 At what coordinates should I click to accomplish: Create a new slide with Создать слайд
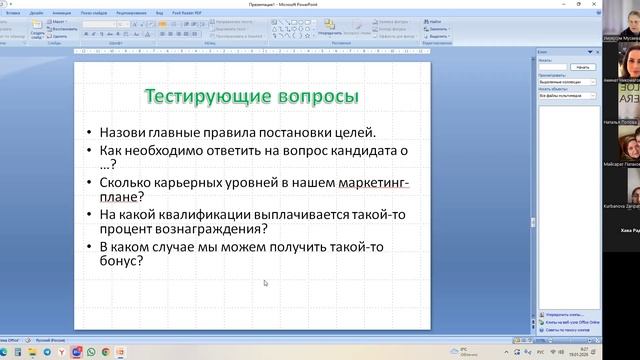37,29
